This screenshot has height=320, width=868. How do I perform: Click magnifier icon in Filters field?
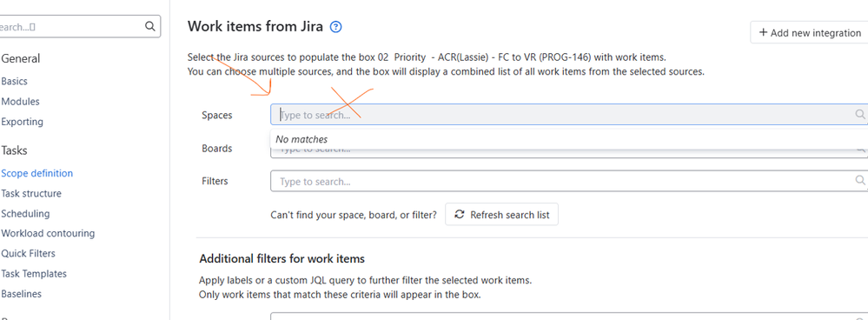click(x=860, y=181)
